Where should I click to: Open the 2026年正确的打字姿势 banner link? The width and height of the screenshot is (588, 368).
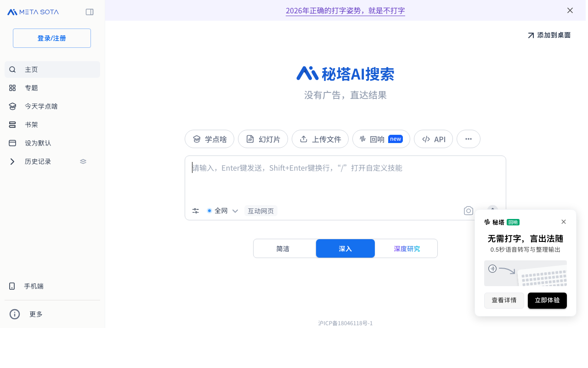click(x=345, y=11)
